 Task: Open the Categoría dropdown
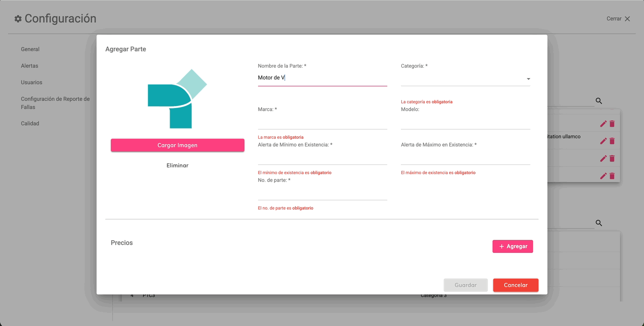[465, 79]
